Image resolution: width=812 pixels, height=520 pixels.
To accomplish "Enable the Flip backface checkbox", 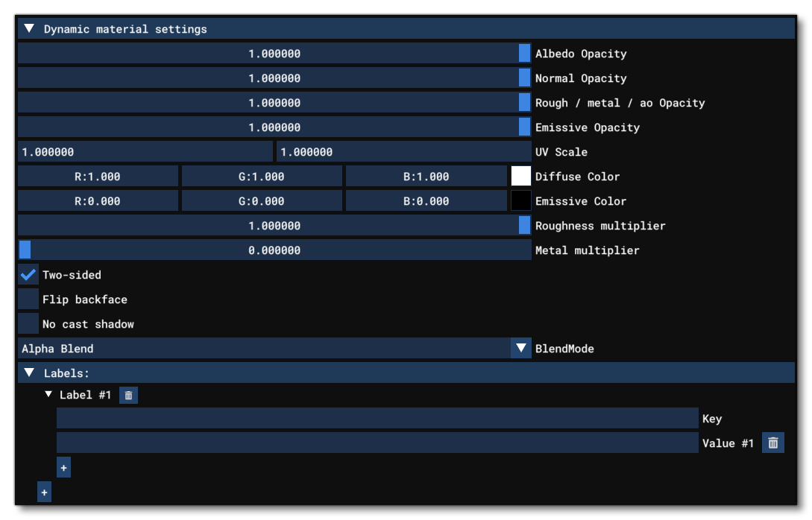I will click(29, 299).
